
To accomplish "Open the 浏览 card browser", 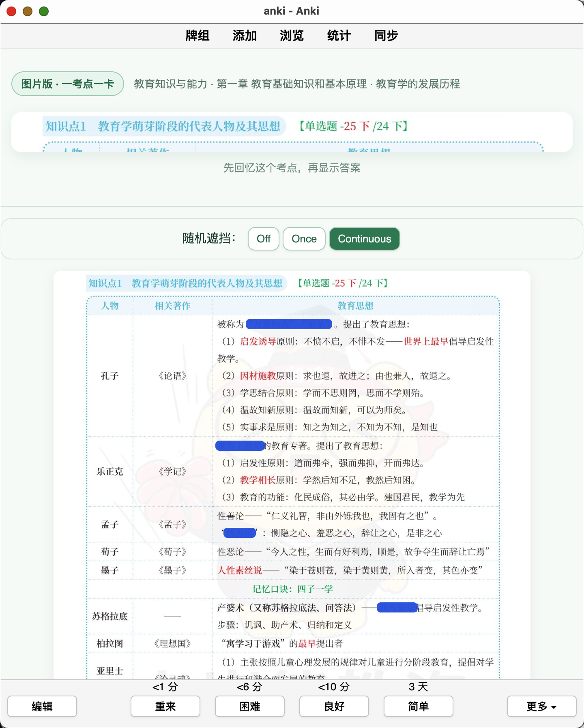I will pyautogui.click(x=292, y=36).
